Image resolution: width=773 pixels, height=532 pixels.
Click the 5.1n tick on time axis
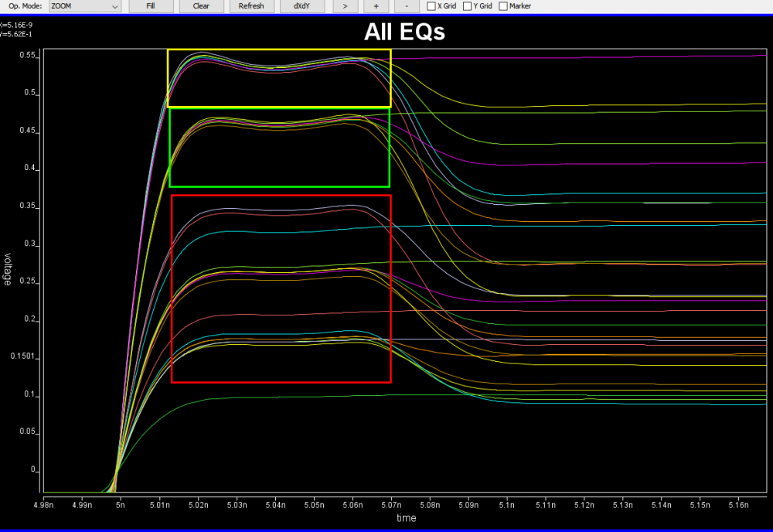pyautogui.click(x=506, y=503)
